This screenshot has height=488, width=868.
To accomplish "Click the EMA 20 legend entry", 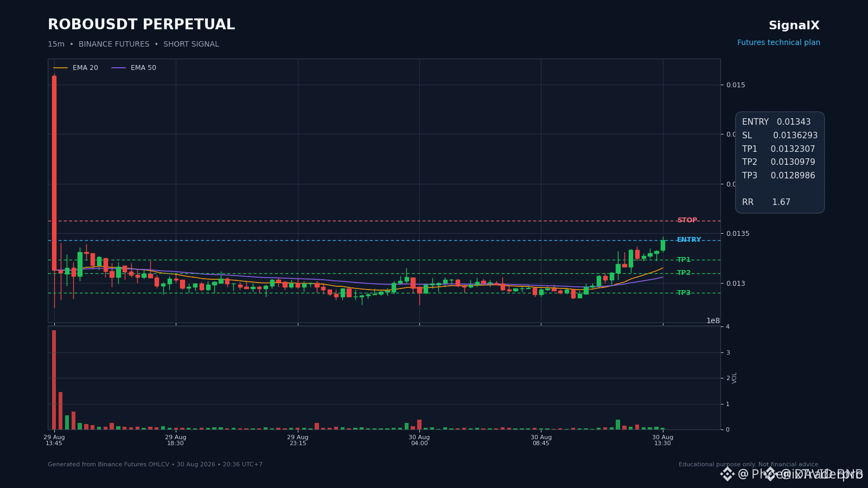I will coord(76,68).
